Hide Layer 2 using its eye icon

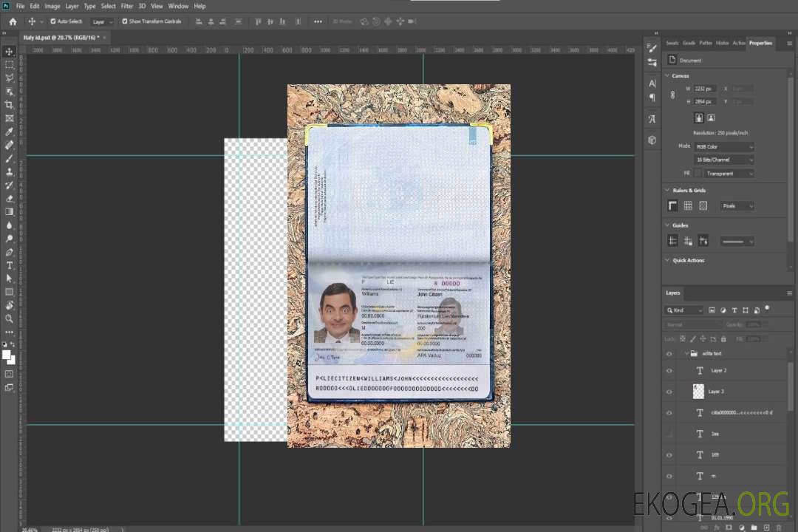click(669, 371)
